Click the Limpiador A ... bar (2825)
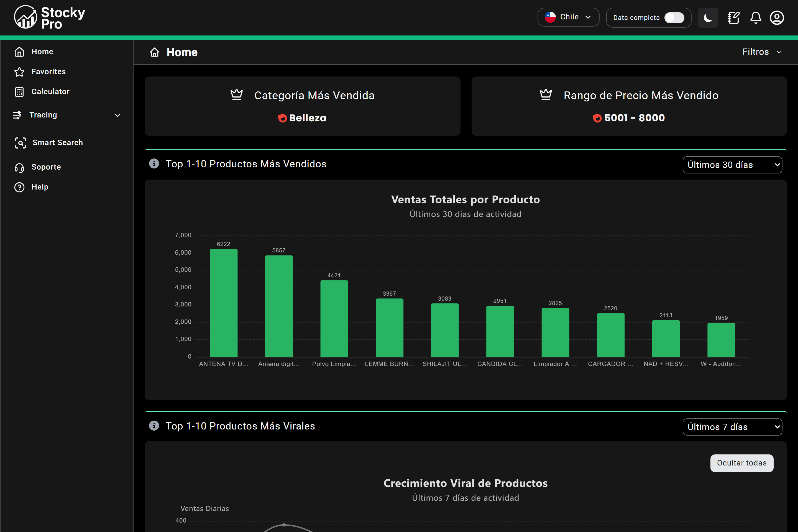This screenshot has width=798, height=532. (x=555, y=332)
